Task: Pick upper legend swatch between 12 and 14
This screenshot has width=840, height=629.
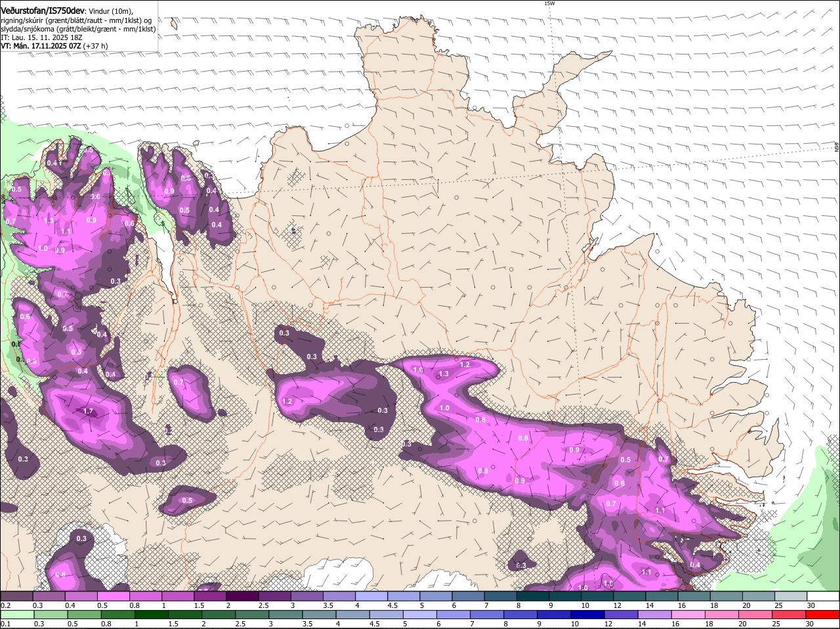Action: (x=630, y=596)
